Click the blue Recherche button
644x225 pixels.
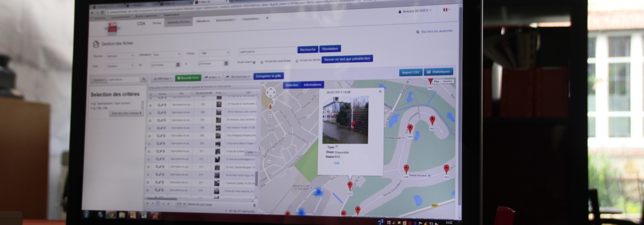308,49
